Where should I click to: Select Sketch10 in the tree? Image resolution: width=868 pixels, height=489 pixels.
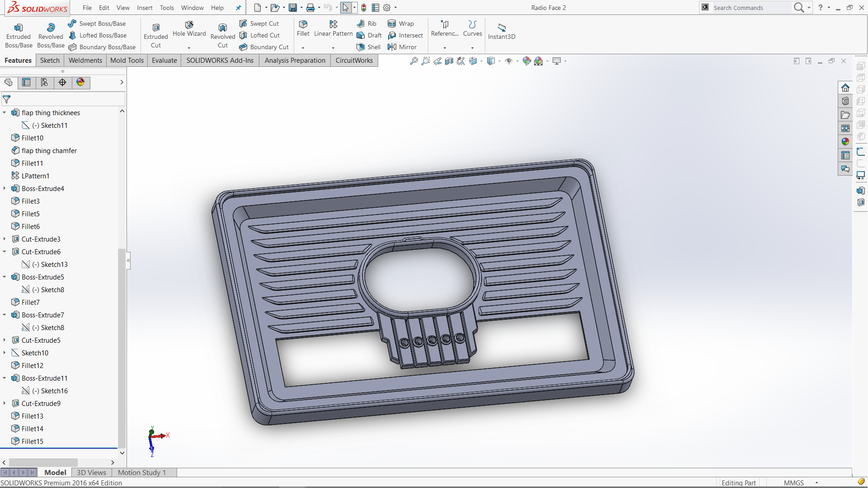[x=30, y=353]
